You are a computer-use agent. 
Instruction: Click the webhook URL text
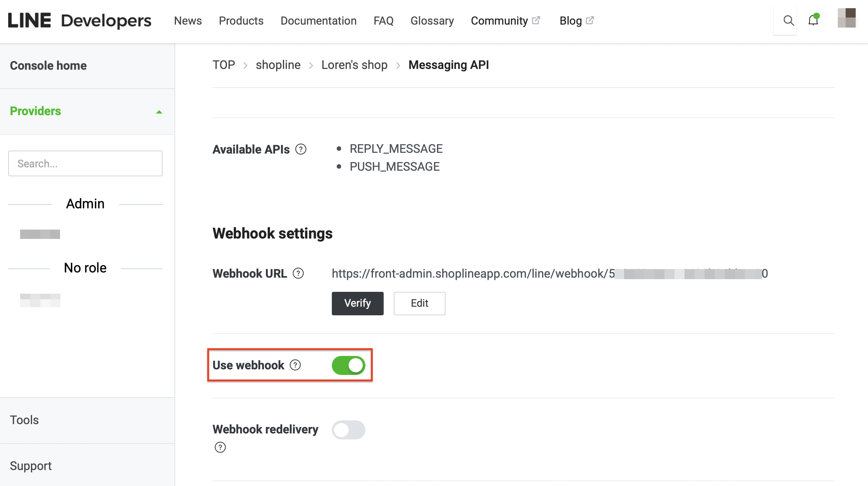pos(550,274)
